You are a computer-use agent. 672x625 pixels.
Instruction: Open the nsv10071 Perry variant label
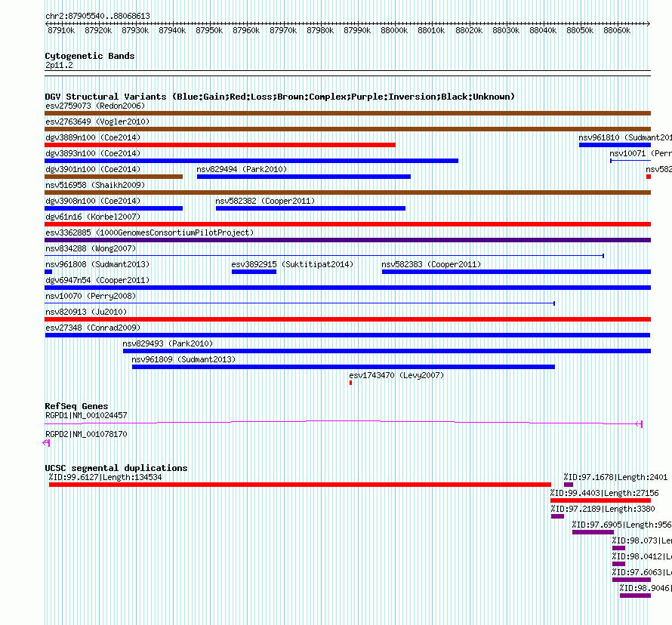pos(641,153)
